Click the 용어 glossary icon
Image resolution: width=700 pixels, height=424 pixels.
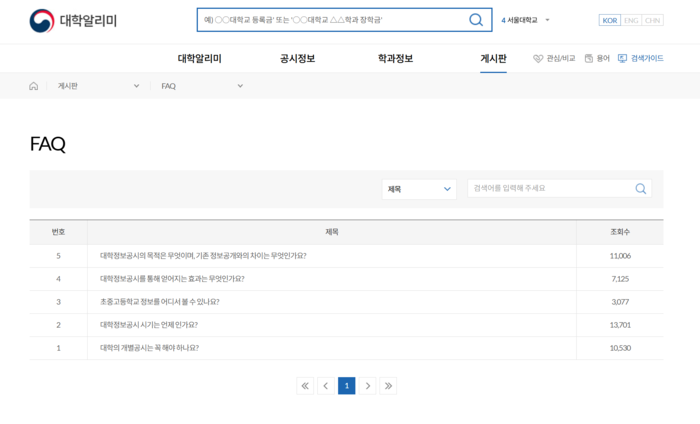click(589, 58)
